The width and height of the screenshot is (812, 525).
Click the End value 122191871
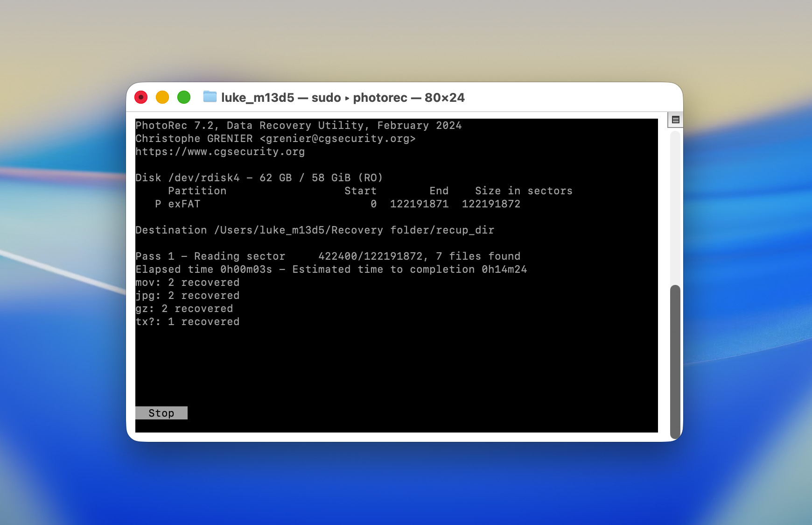click(419, 204)
